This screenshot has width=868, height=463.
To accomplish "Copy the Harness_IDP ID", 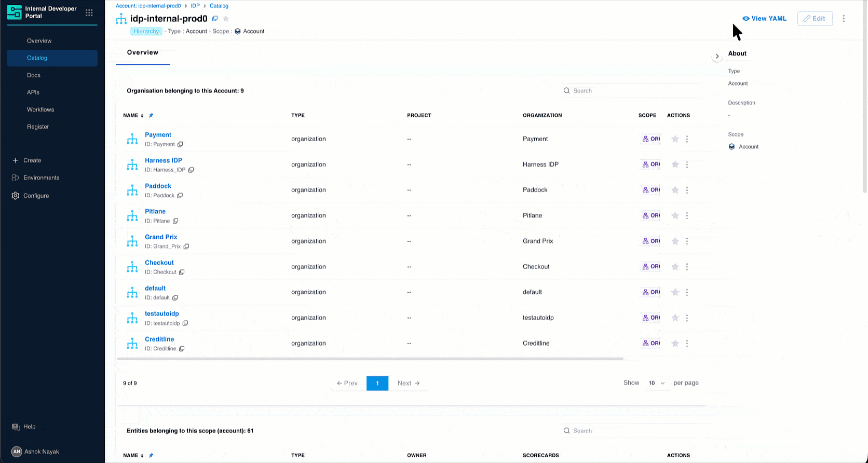I will [x=191, y=170].
